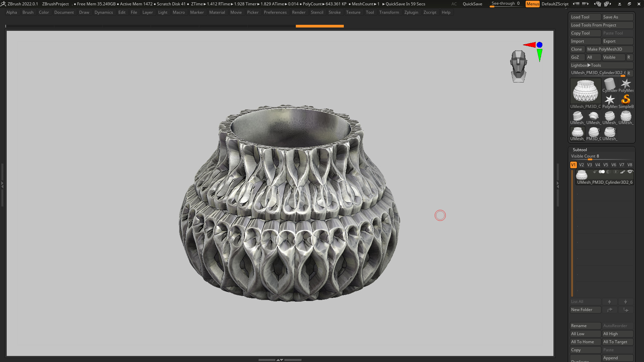Select the Cylinder primitive tool thumbnail
Viewport: 644px width, 362px height.
(x=610, y=85)
